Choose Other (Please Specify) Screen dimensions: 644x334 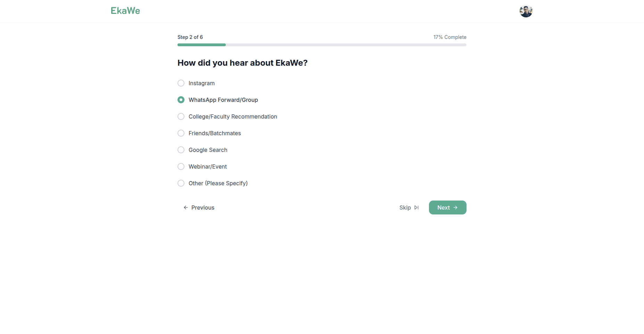(181, 183)
